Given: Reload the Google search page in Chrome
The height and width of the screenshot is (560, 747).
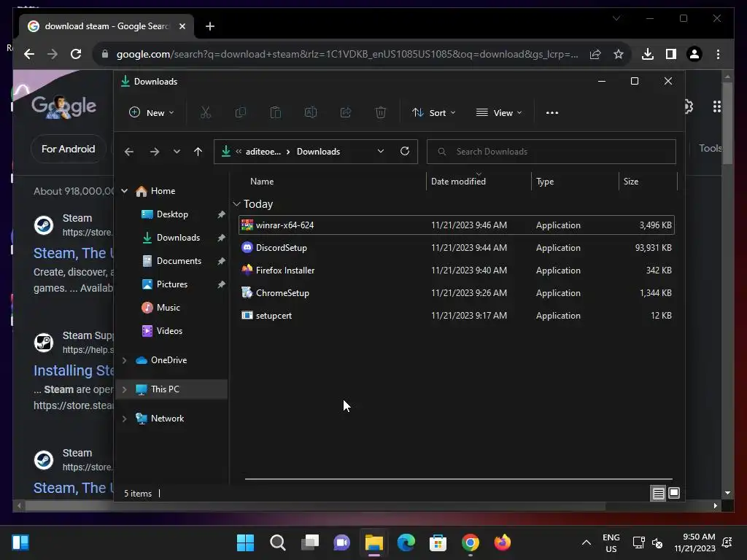Looking at the screenshot, I should click(x=76, y=54).
